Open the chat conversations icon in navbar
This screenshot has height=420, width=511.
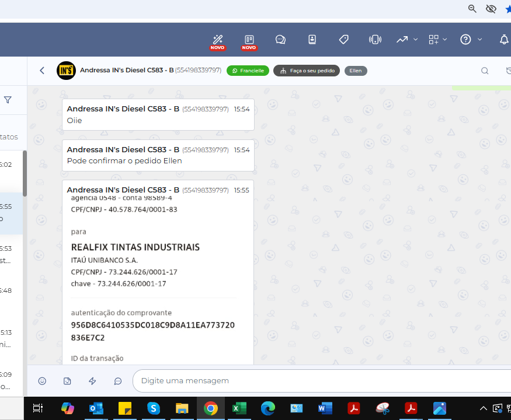[280, 40]
